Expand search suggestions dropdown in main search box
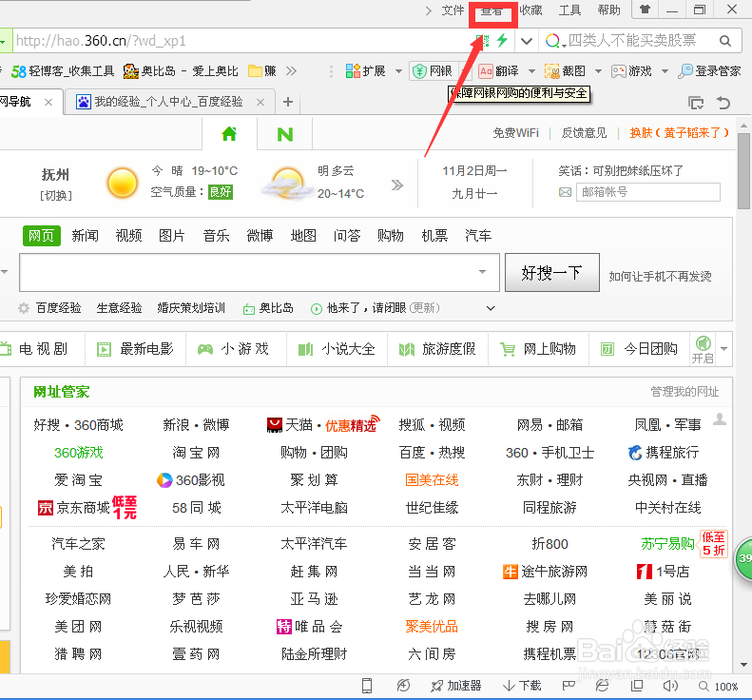Image resolution: width=752 pixels, height=700 pixels. (x=482, y=272)
